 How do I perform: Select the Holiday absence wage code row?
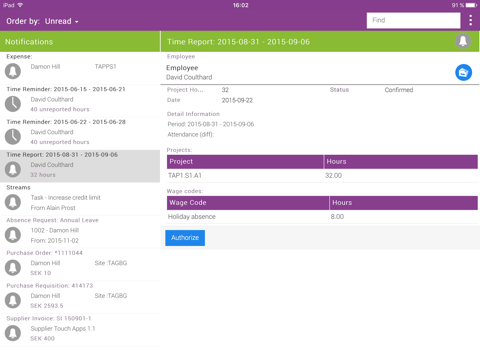click(322, 217)
